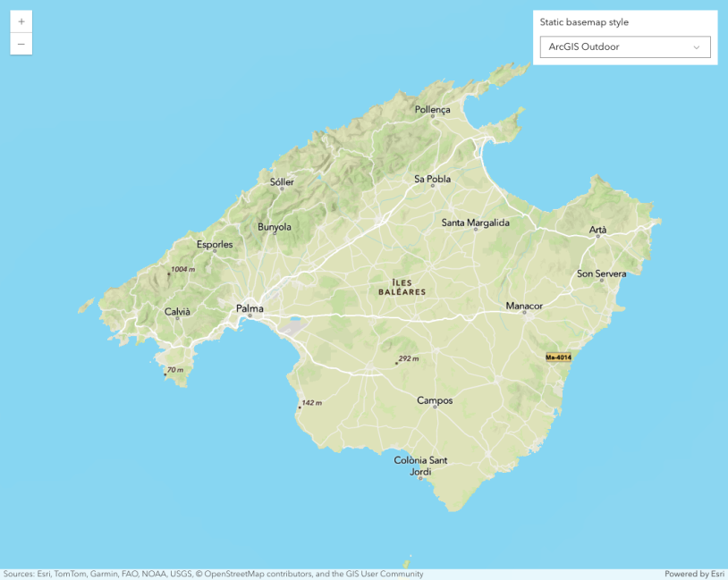Open the Static basemap style dropdown

(624, 46)
